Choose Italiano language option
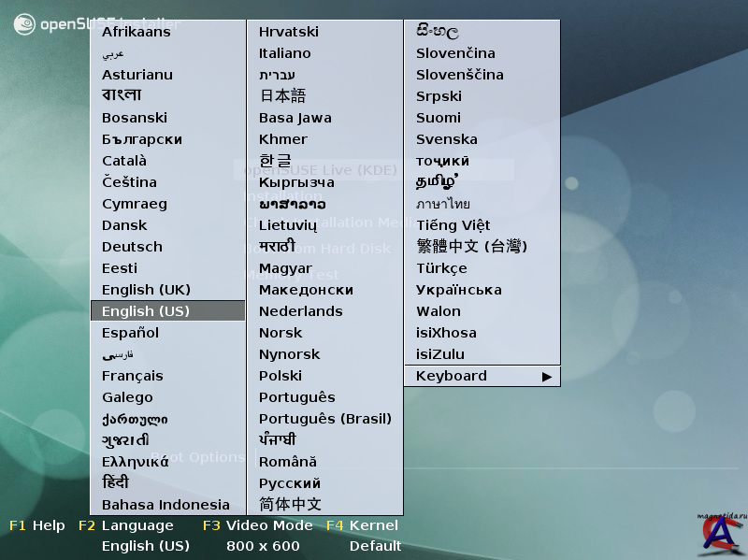This screenshot has height=560, width=748. click(284, 53)
